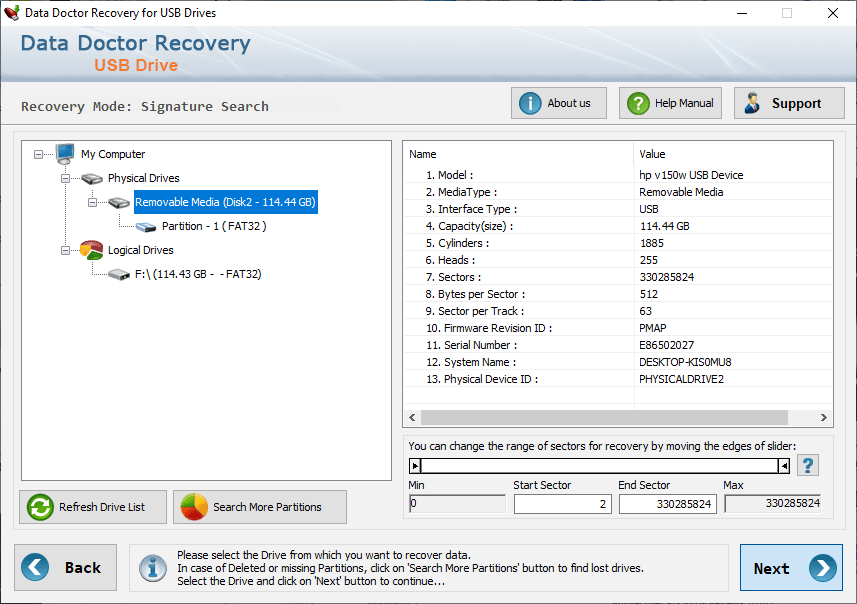
Task: Click the left edge handle of sector slider
Action: point(415,466)
